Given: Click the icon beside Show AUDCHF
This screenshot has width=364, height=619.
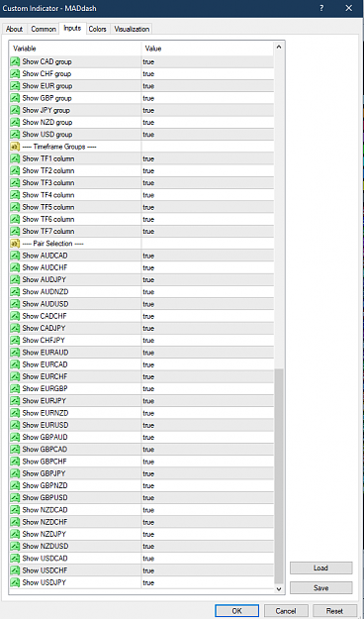Looking at the screenshot, I should (x=15, y=267).
